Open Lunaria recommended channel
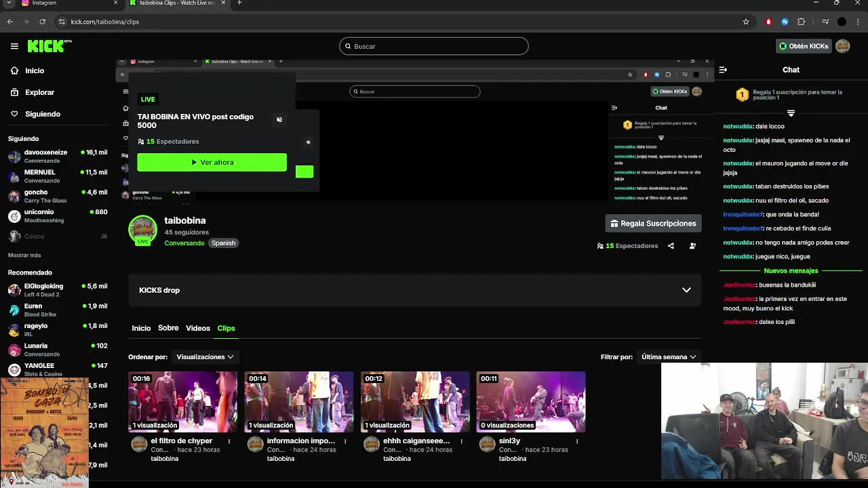 tap(58, 350)
